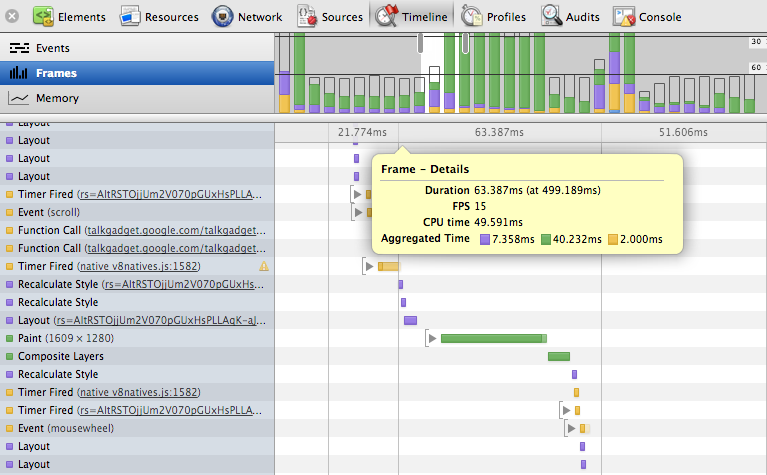
Task: Click the Audits magnifier icon
Action: click(551, 16)
